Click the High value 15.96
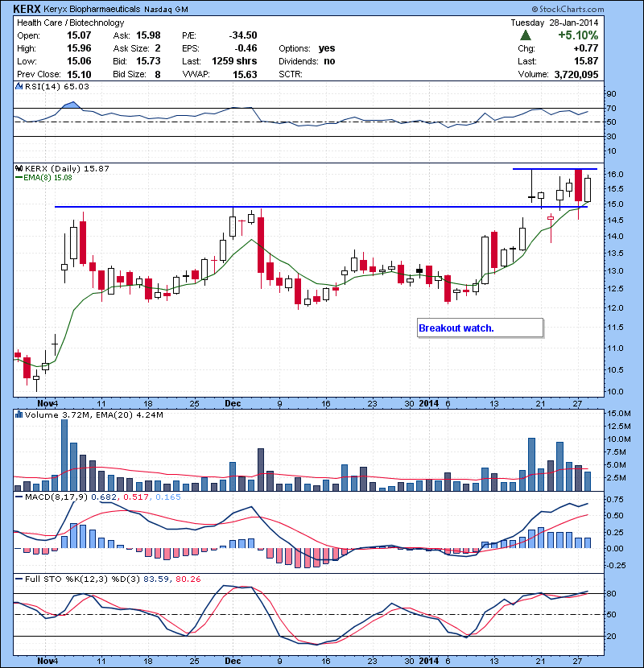644x668 pixels. click(x=79, y=48)
